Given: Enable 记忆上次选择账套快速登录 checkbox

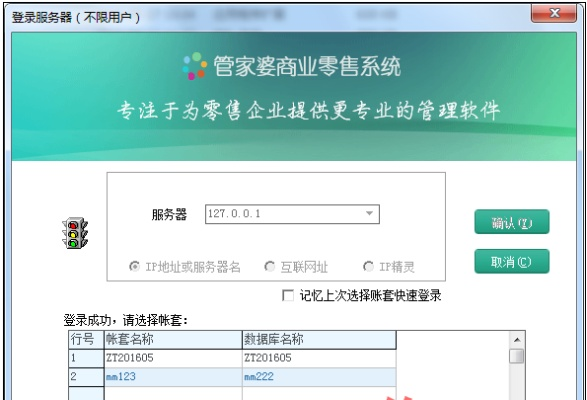Looking at the screenshot, I should click(x=288, y=296).
